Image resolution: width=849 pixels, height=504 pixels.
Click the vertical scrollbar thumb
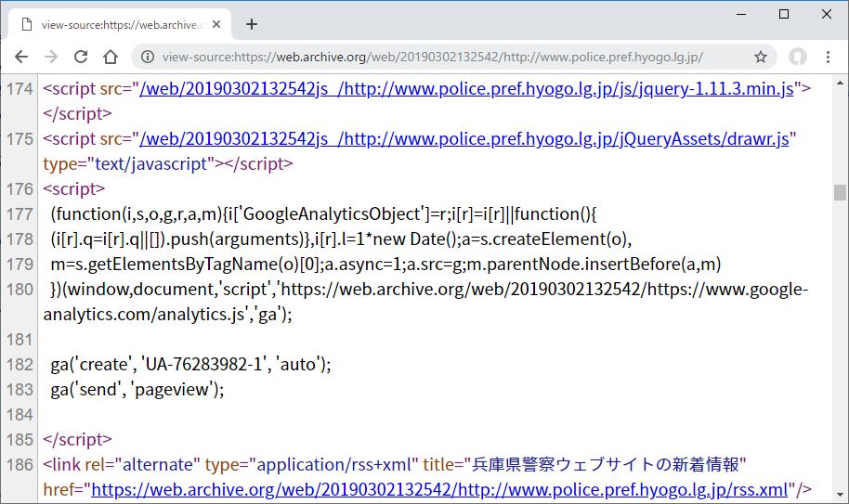(x=840, y=192)
